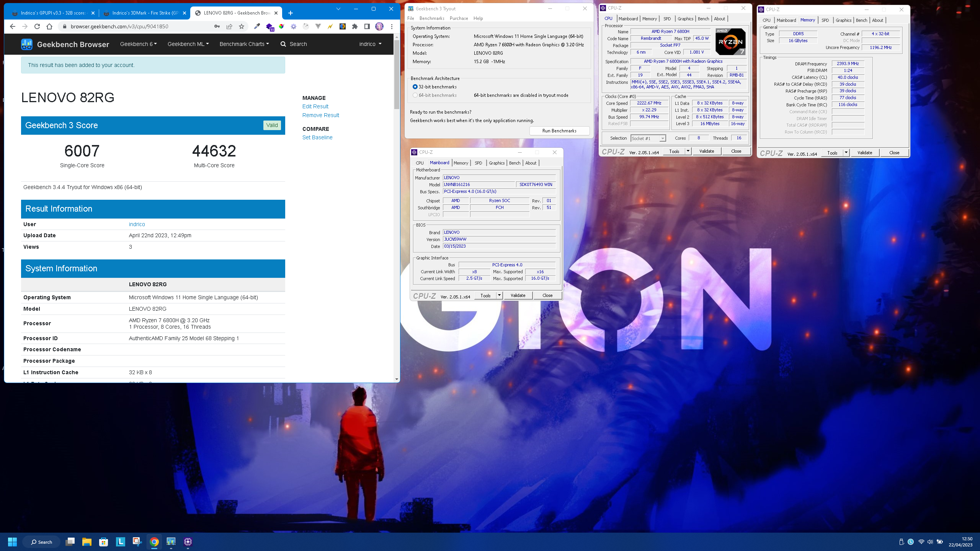
Task: Click Tools button in CPU-tab CPU-Z window
Action: point(674,151)
